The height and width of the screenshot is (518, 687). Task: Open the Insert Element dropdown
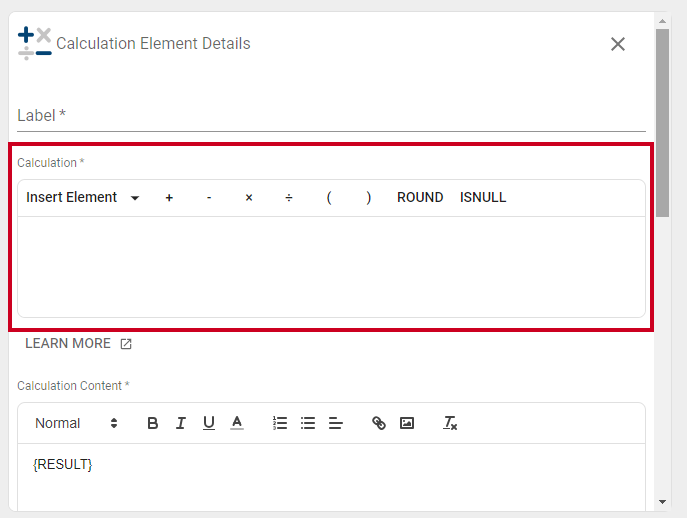coord(83,198)
